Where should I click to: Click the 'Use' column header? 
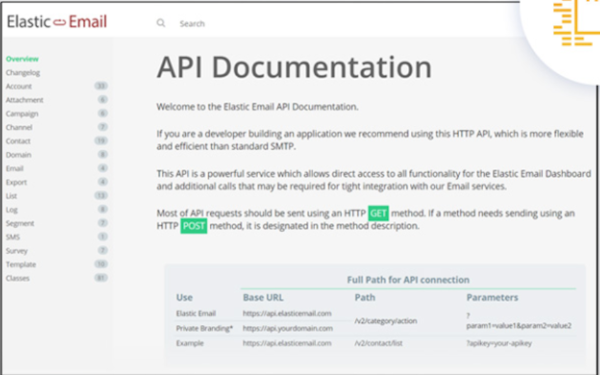[184, 297]
